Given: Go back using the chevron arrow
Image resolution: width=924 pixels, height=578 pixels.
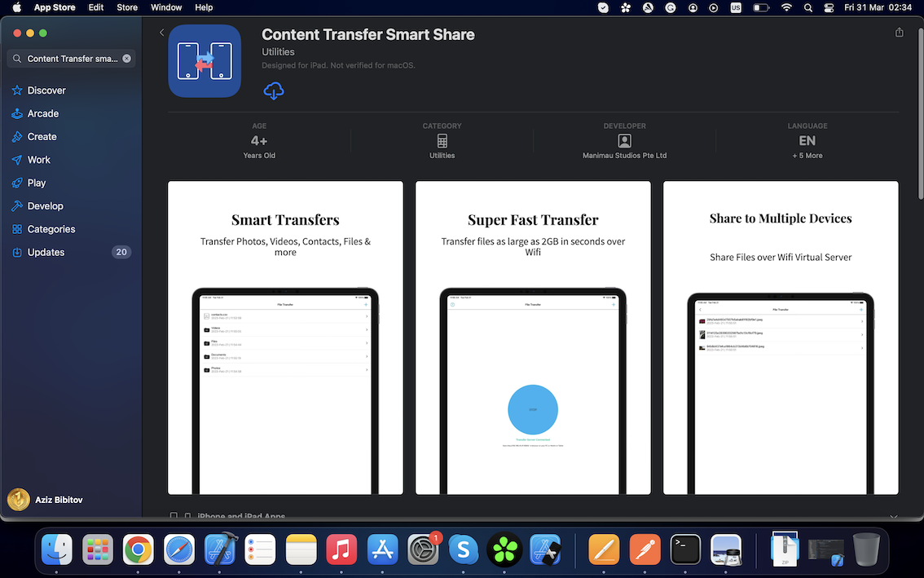Looking at the screenshot, I should (161, 33).
